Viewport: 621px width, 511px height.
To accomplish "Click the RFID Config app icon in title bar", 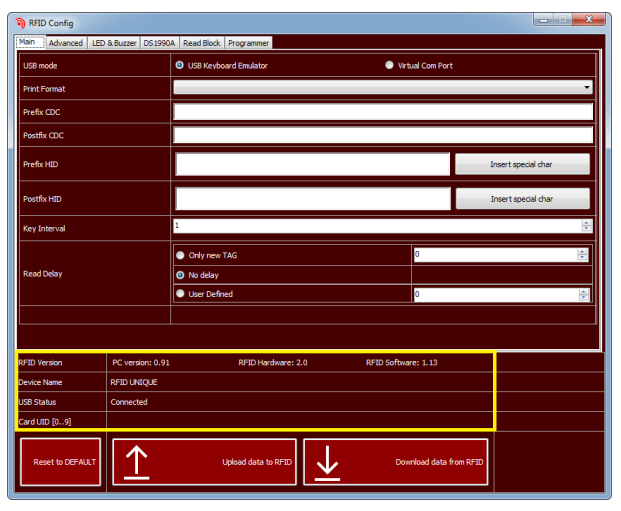I will pos(20,23).
